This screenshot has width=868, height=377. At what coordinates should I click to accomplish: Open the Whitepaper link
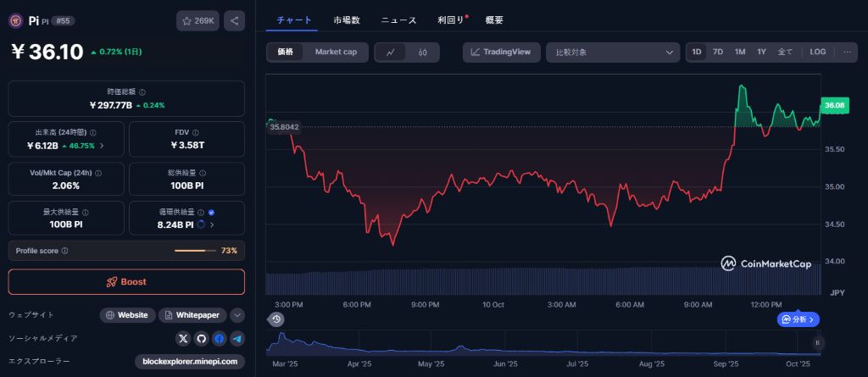point(192,315)
